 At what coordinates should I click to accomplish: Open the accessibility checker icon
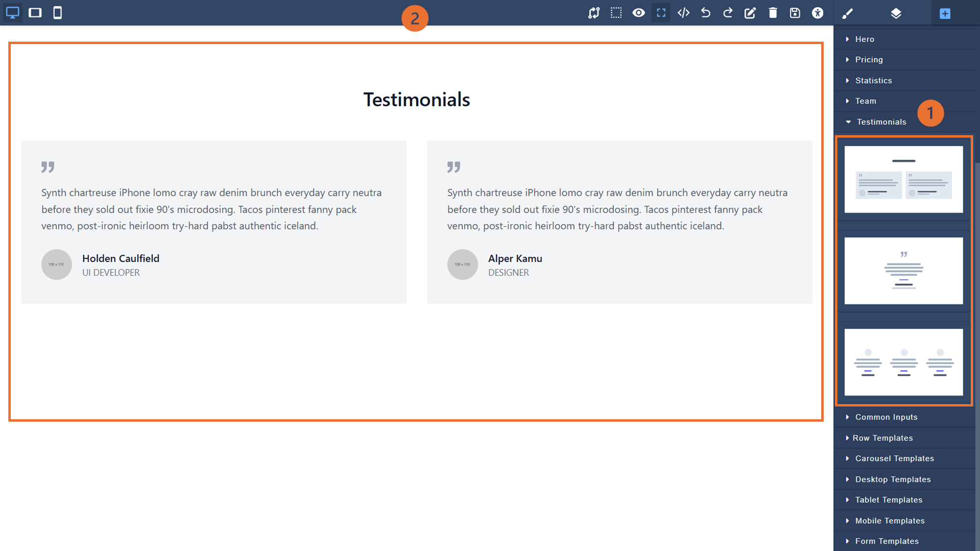(817, 13)
